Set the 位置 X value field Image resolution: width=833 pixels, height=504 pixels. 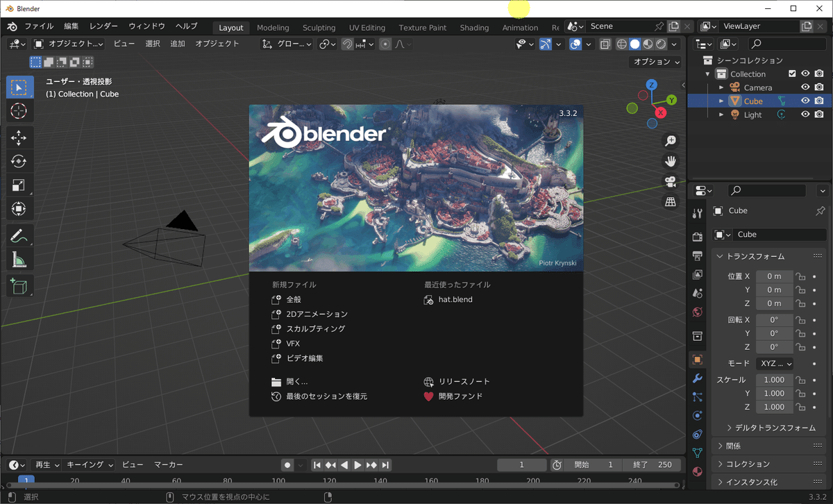coord(775,275)
